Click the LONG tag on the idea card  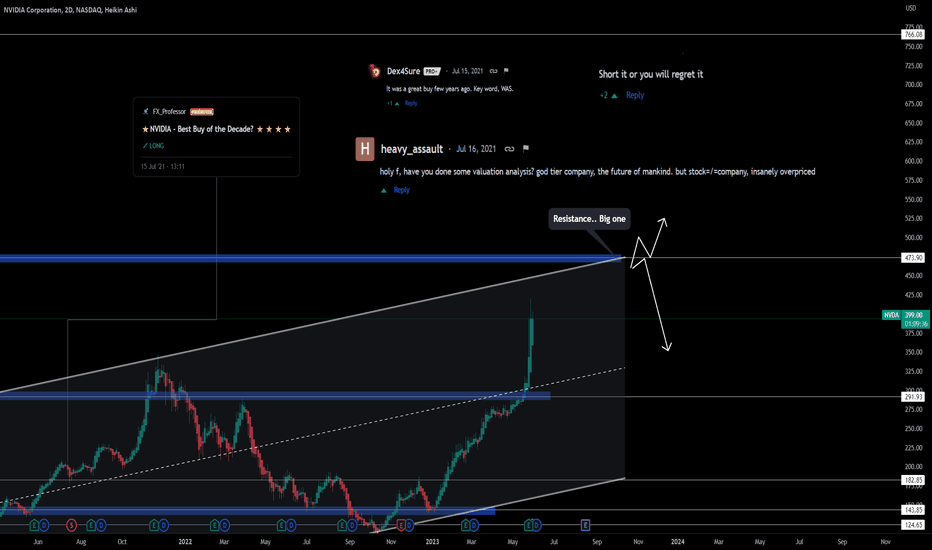(153, 146)
